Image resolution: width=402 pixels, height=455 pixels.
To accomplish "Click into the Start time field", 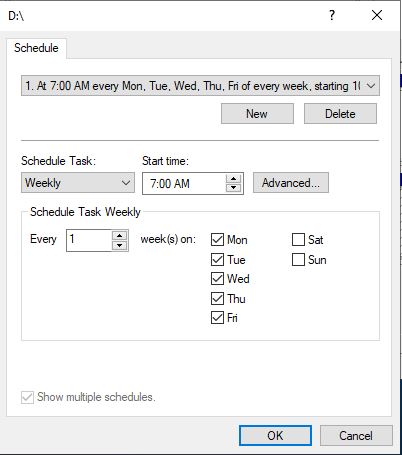I will 184,183.
